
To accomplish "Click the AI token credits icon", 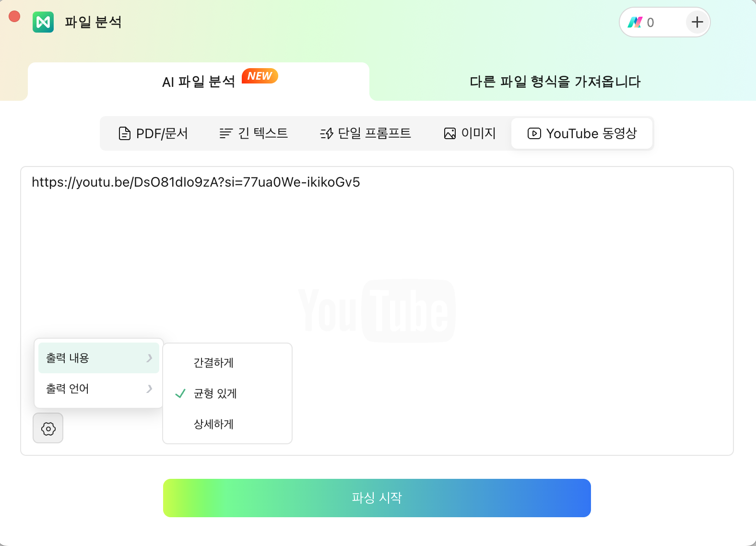I will (x=635, y=23).
